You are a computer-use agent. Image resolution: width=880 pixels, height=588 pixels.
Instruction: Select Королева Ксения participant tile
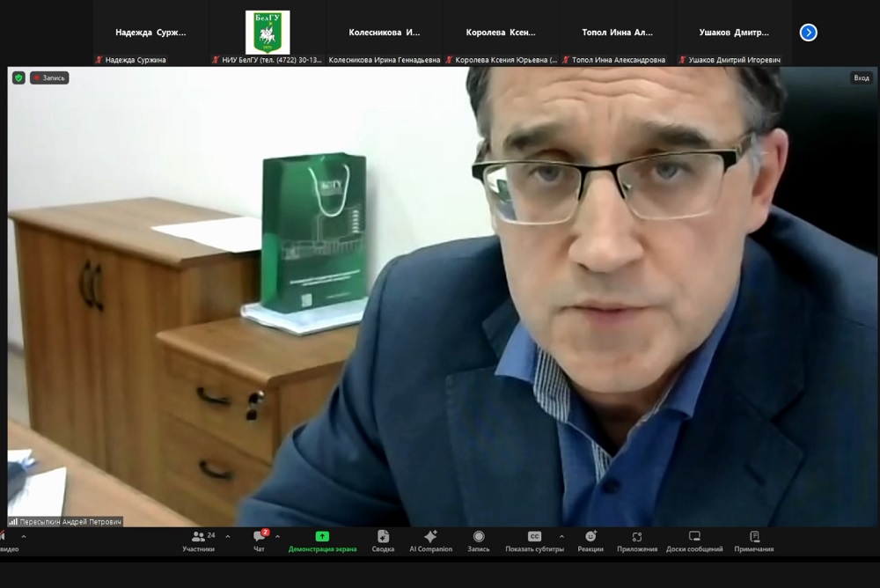(x=501, y=33)
